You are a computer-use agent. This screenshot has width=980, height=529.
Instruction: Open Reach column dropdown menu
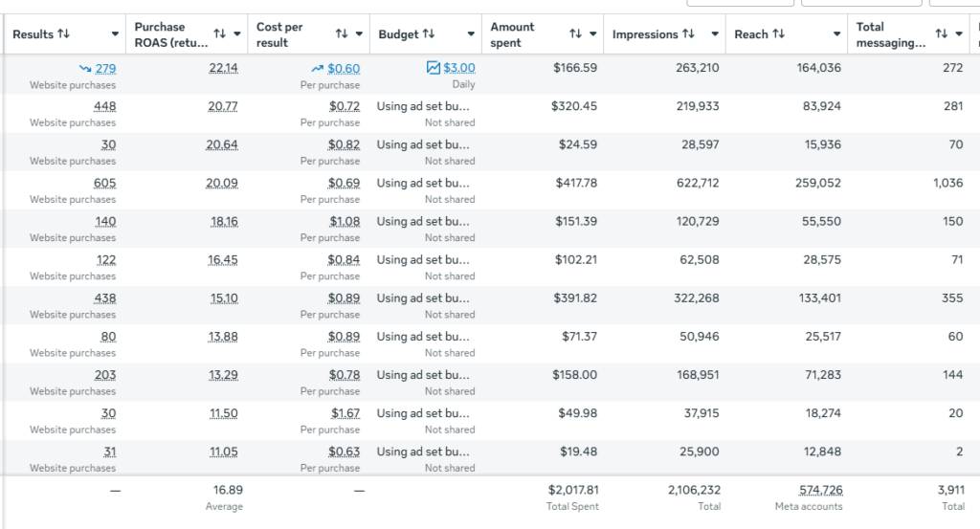(836, 33)
